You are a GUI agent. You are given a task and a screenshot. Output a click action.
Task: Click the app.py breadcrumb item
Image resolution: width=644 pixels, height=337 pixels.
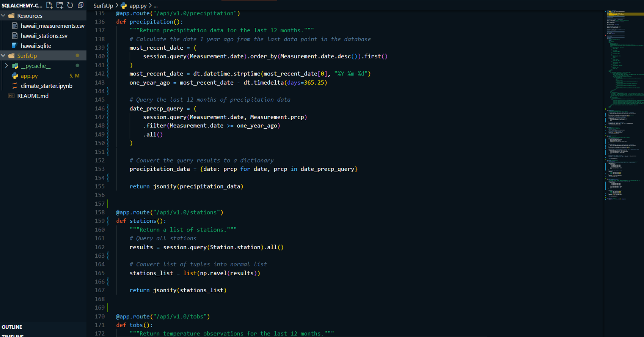click(138, 6)
